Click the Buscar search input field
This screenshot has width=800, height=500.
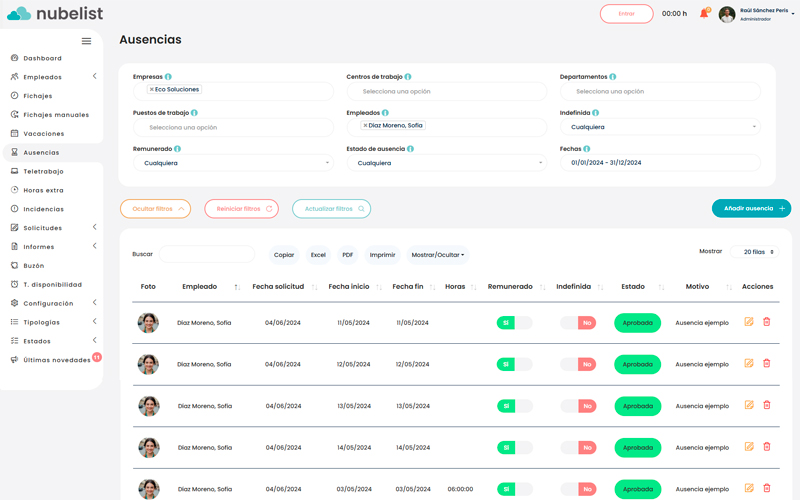(207, 255)
